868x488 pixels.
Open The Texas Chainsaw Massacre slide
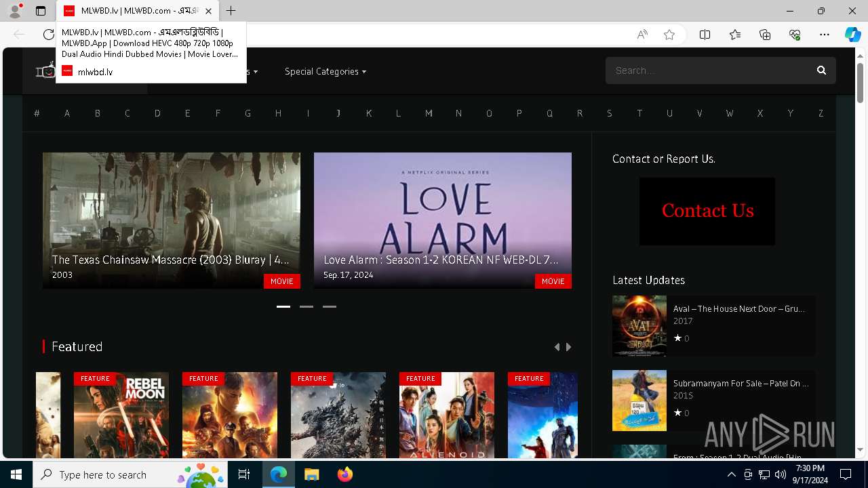[171, 220]
